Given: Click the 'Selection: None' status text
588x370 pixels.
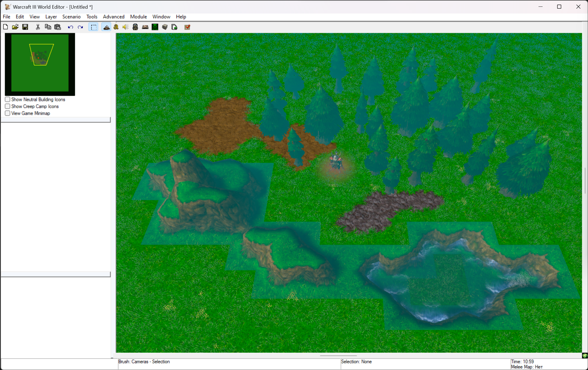Looking at the screenshot, I should pos(356,362).
